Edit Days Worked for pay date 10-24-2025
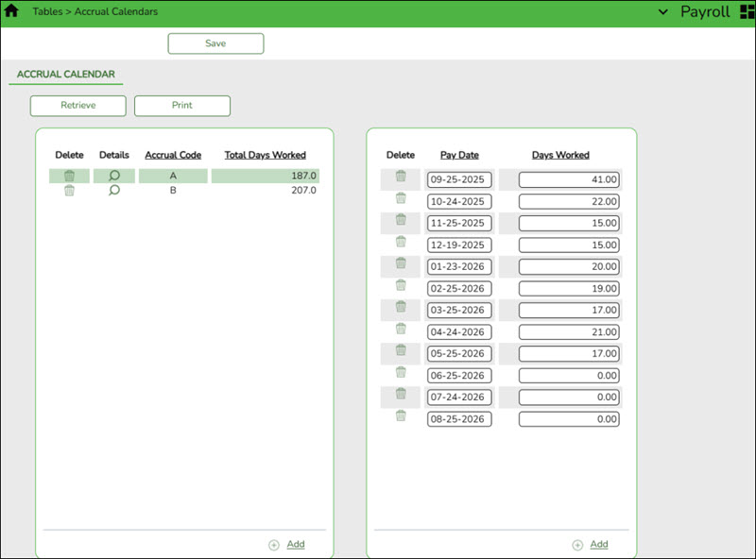 569,201
